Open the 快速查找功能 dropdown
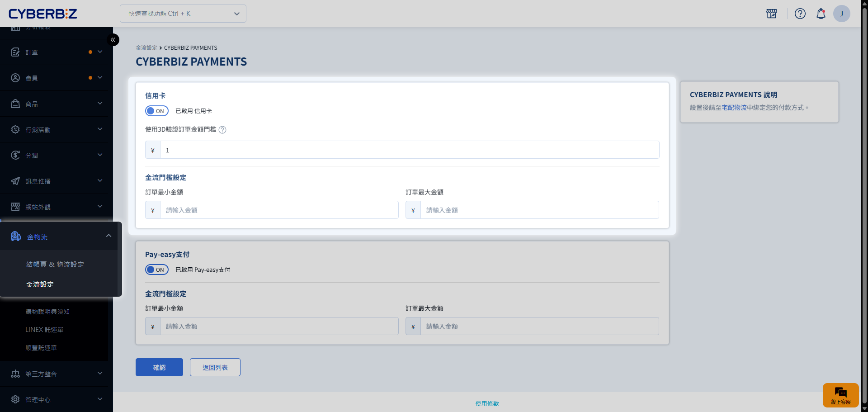 tap(183, 14)
